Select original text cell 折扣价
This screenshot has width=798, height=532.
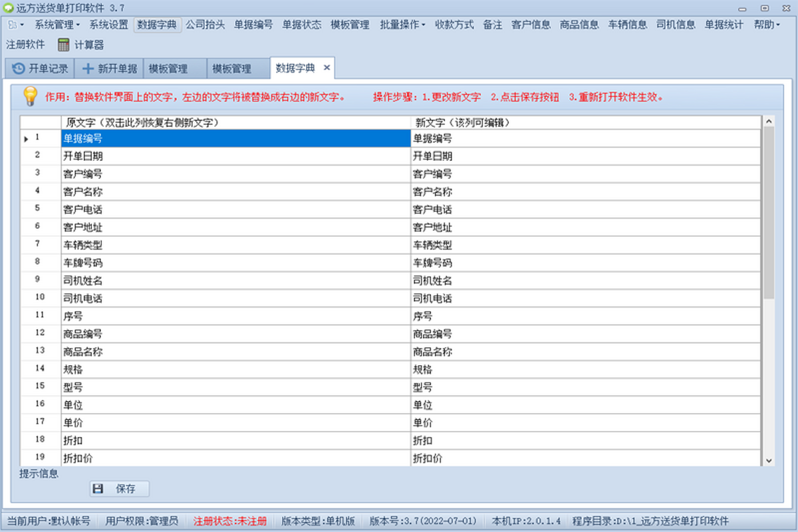(236, 458)
